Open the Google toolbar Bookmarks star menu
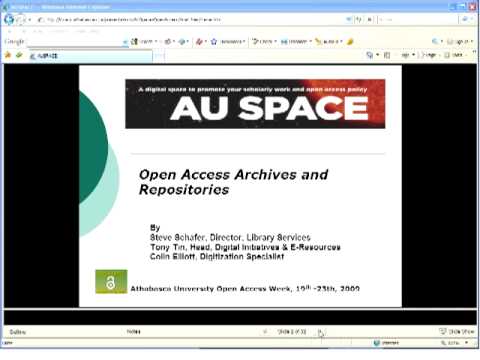 229,42
